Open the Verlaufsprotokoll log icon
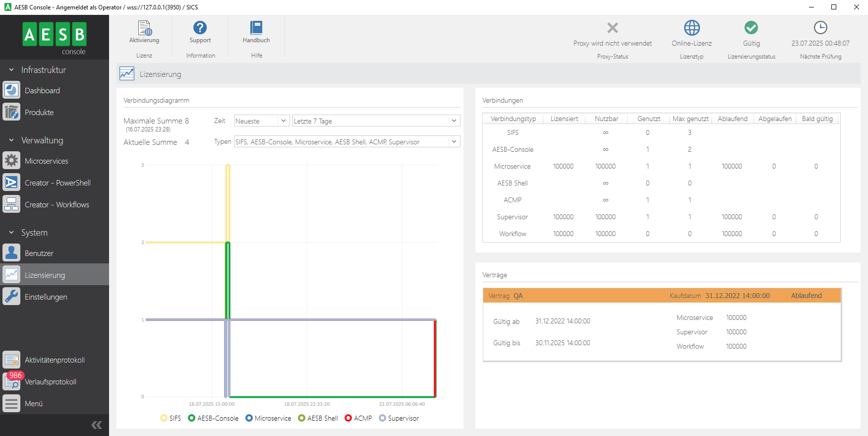Viewport: 868px width, 436px height. 12,381
